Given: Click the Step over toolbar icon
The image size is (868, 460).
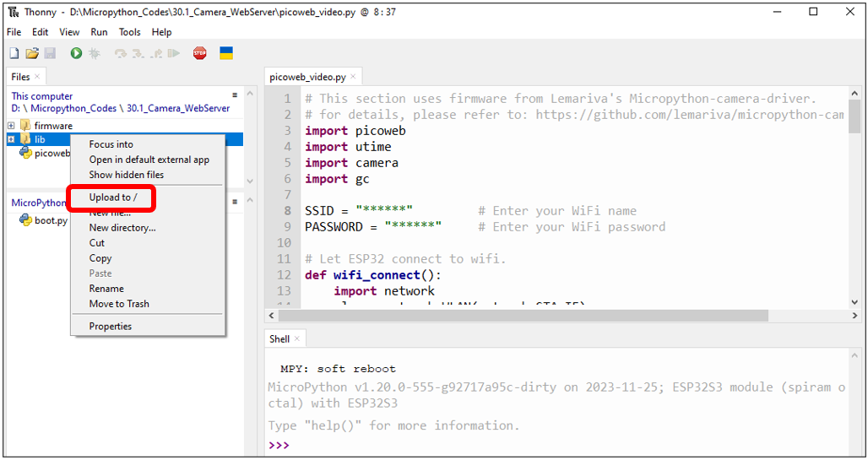Looking at the screenshot, I should tap(120, 53).
